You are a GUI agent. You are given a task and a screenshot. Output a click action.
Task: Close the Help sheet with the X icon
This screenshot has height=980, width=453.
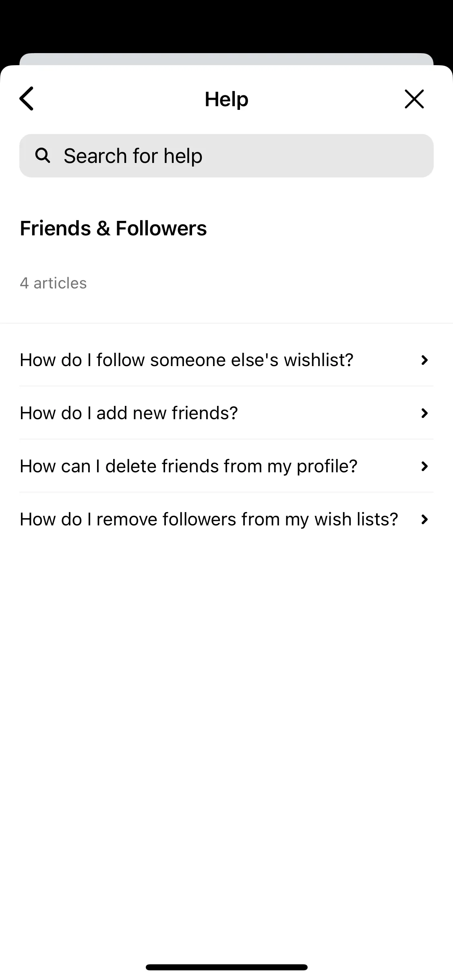[x=414, y=99]
